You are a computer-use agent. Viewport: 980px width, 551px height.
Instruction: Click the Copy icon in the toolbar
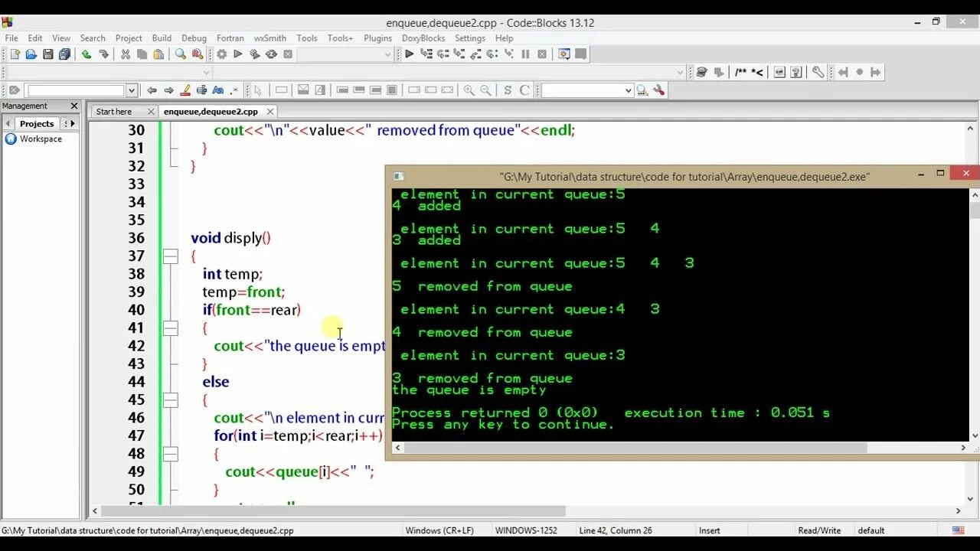pos(142,54)
